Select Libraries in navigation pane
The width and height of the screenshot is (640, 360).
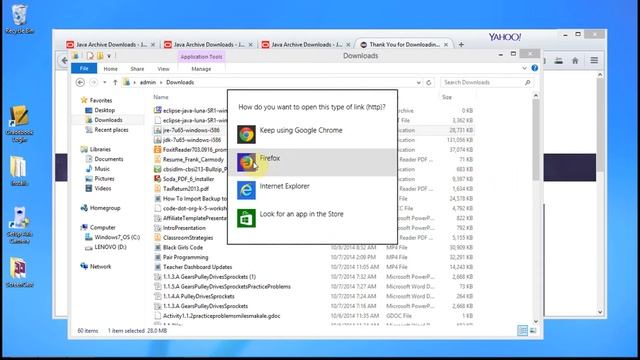[x=100, y=149]
